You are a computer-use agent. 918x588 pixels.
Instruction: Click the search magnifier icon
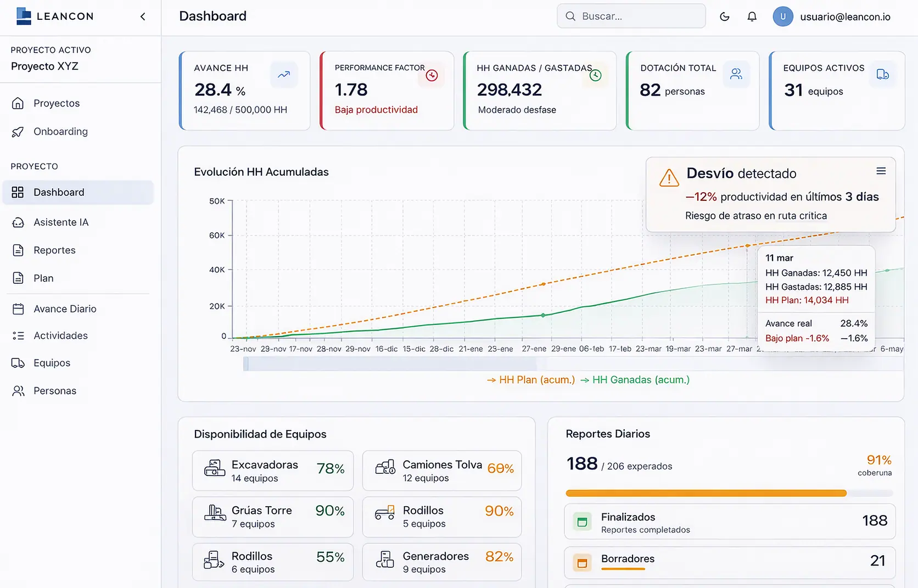(x=570, y=16)
